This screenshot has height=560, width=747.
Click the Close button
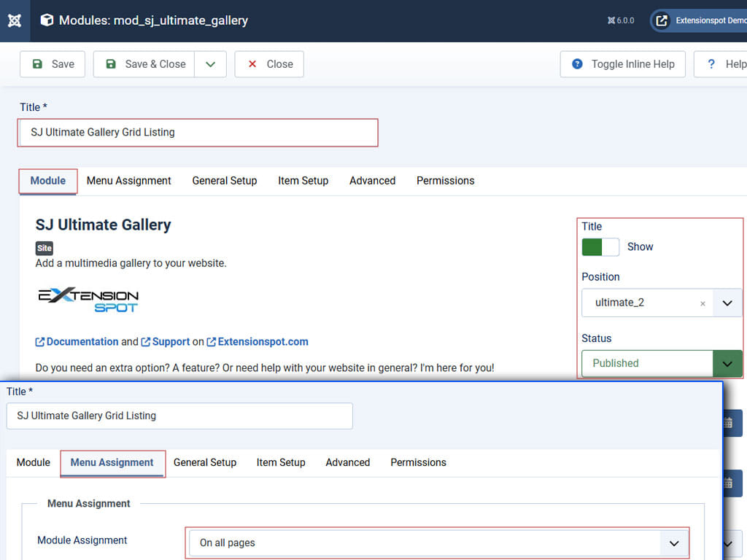pos(269,64)
